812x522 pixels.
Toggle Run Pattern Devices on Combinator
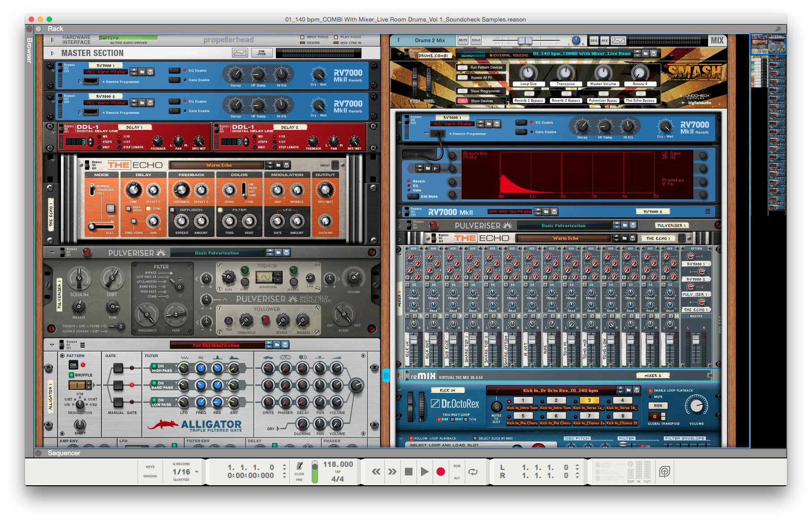click(x=462, y=67)
